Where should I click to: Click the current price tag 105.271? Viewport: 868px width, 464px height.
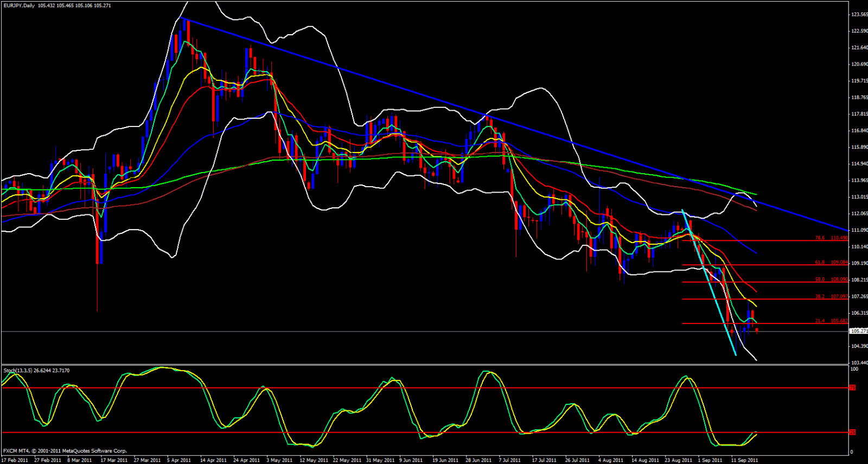tap(859, 331)
